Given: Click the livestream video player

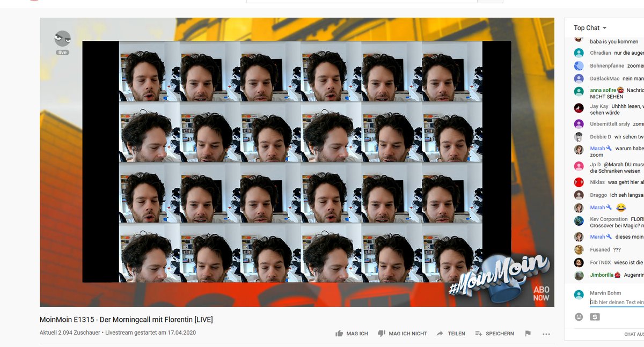Looking at the screenshot, I should pos(297,162).
